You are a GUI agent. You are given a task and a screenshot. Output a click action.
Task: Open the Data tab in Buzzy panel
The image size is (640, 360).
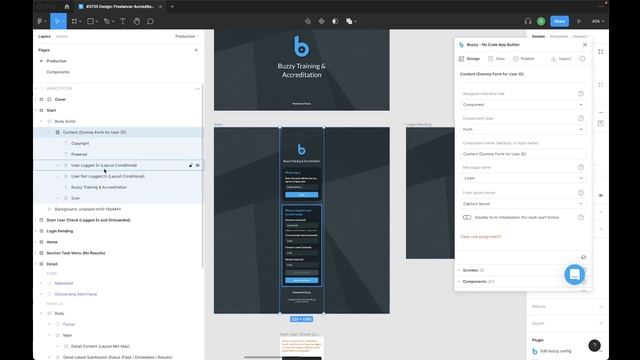pyautogui.click(x=497, y=59)
